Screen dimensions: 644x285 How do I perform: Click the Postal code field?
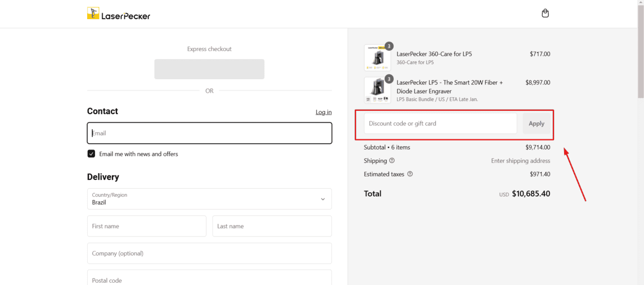(x=209, y=278)
